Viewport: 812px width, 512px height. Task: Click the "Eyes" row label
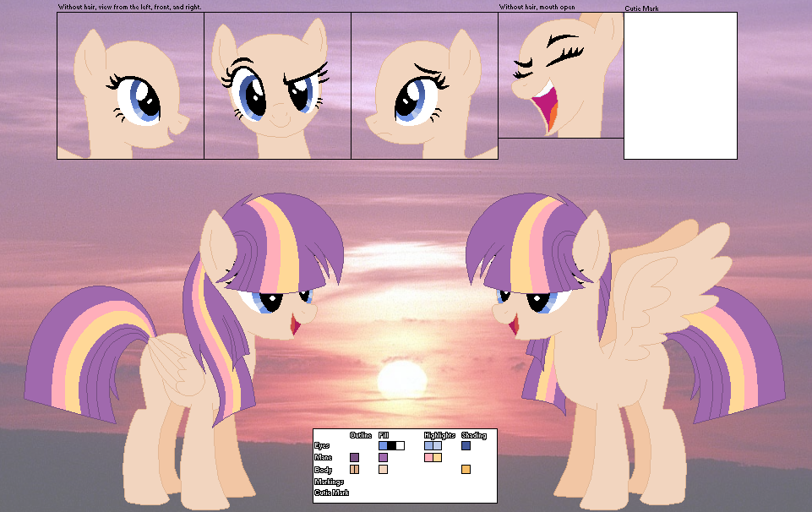point(322,446)
